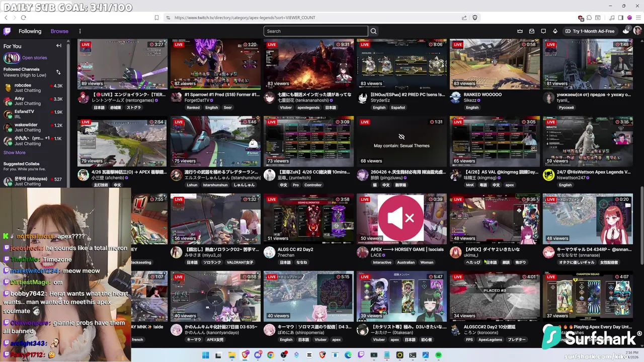Screen dimensions: 644x362
Task: Open Microsoft Edge from the taskbar
Action: [348, 355]
